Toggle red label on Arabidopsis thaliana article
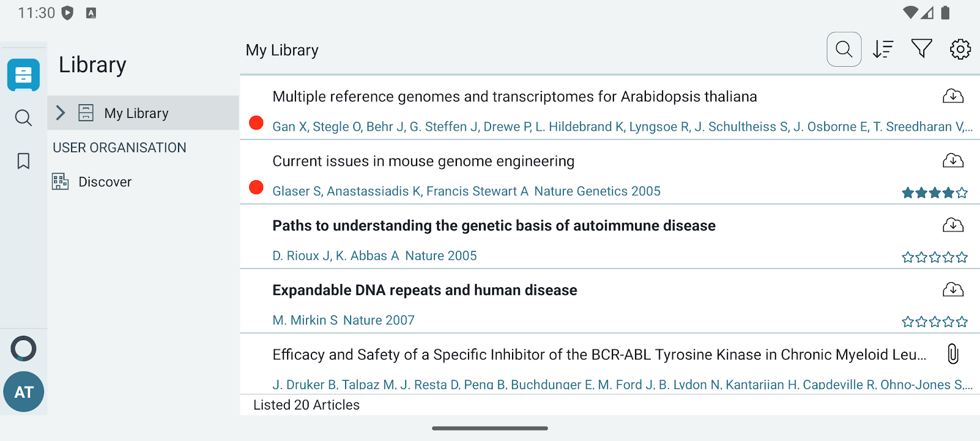The image size is (980, 441). click(x=256, y=123)
